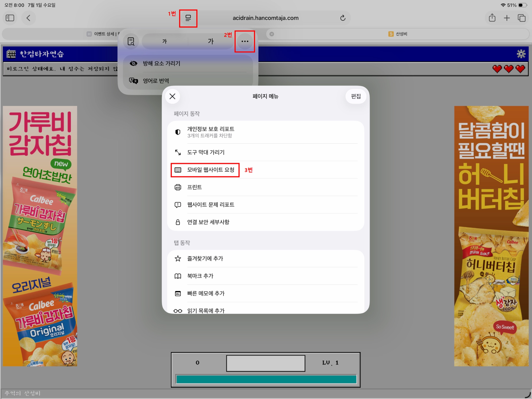Open the page menu icon beside address bar
This screenshot has width=532, height=399.
point(188,18)
